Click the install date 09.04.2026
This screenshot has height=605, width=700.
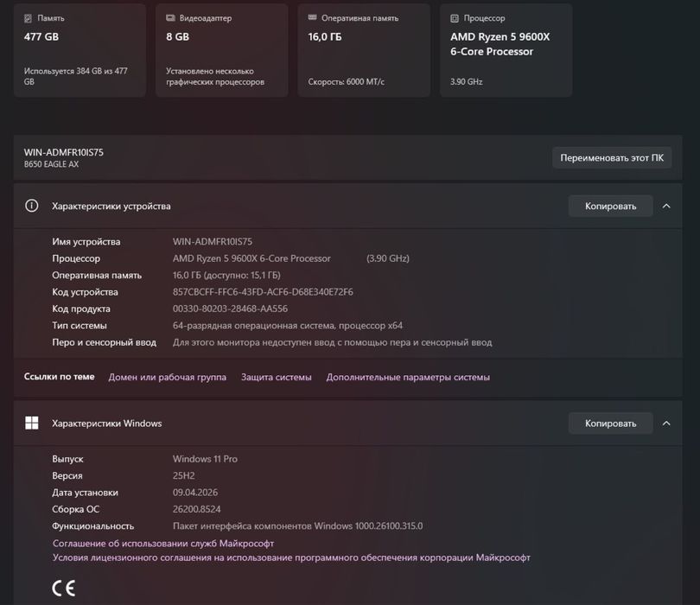[x=195, y=493]
